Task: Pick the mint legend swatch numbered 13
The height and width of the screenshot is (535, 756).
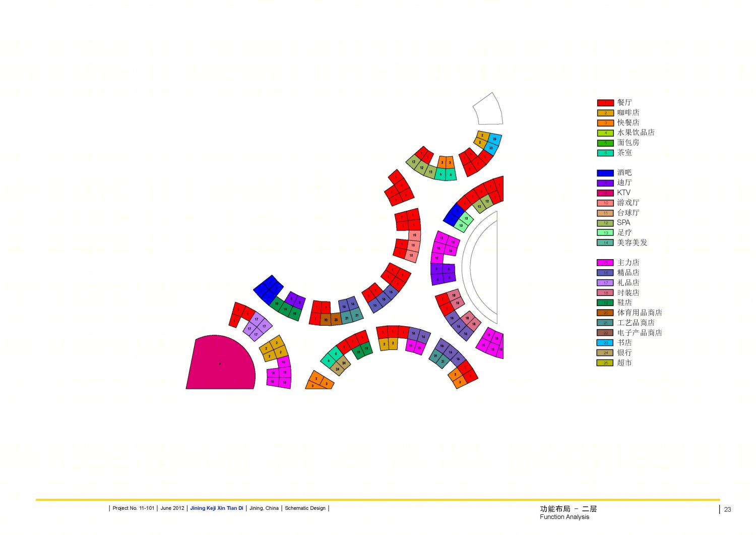Action: (x=605, y=232)
